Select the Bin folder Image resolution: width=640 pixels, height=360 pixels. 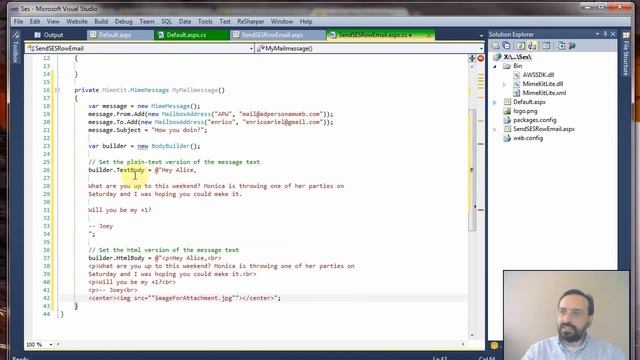[x=517, y=66]
